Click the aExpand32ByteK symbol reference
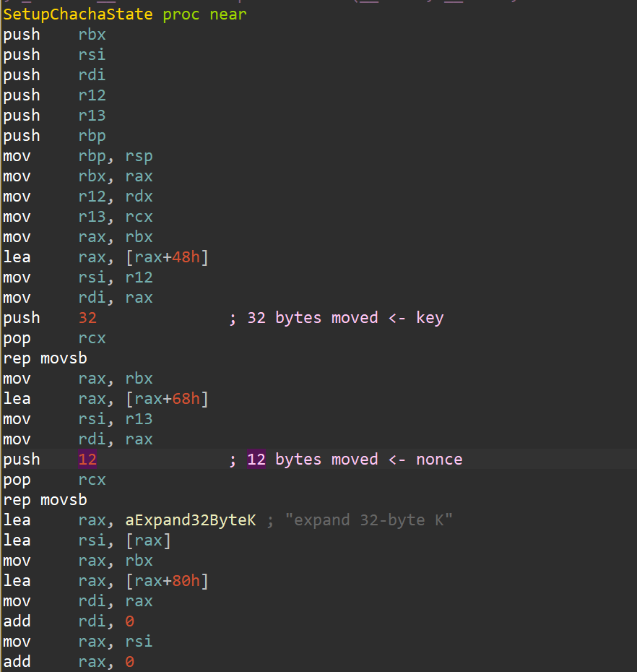Viewport: 637px width, 672px height. pyautogui.click(x=191, y=520)
